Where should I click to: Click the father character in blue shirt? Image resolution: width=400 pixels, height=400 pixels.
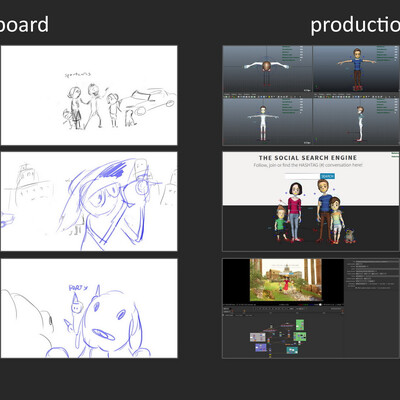[x=323, y=209]
